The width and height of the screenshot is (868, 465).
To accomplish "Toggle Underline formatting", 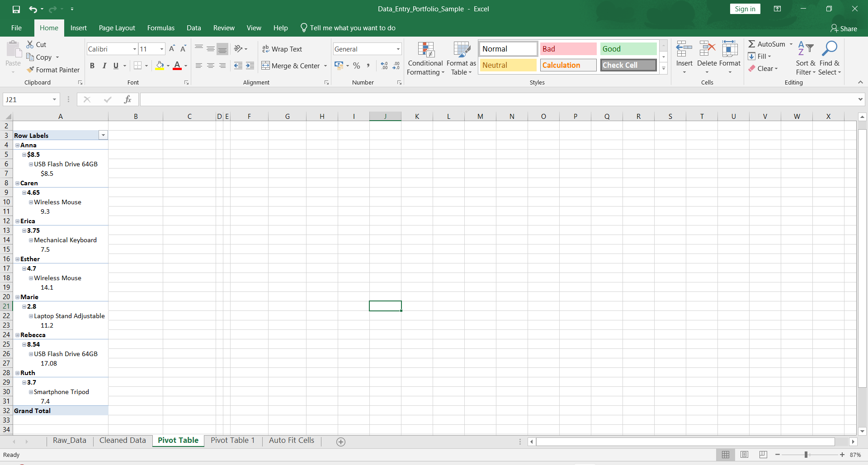I will tap(116, 66).
